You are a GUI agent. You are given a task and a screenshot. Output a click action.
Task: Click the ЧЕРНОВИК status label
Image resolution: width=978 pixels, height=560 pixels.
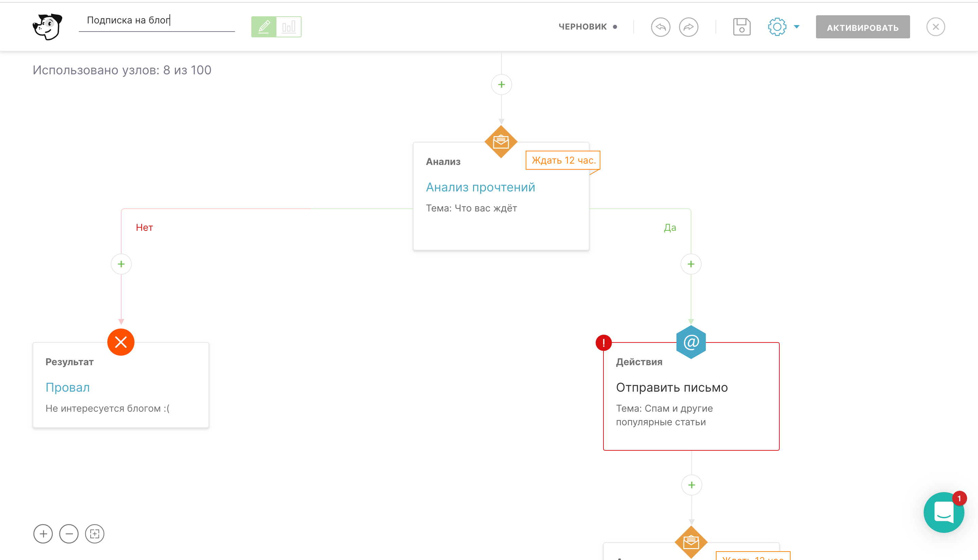click(x=582, y=26)
